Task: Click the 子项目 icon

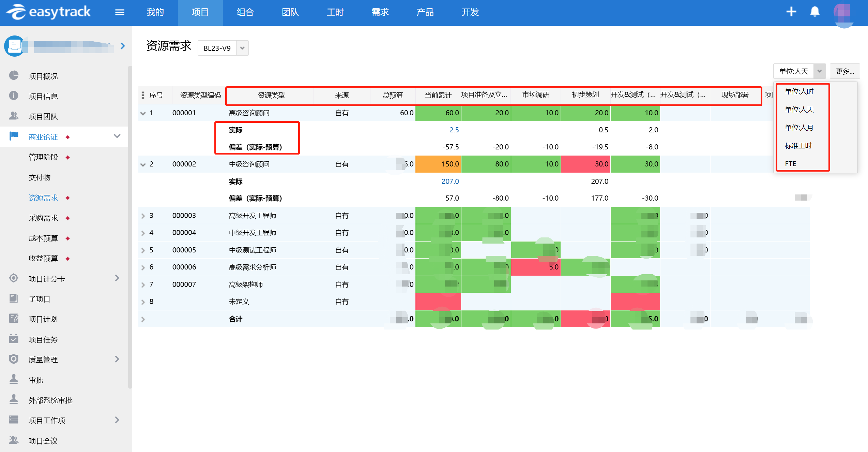Action: click(14, 298)
